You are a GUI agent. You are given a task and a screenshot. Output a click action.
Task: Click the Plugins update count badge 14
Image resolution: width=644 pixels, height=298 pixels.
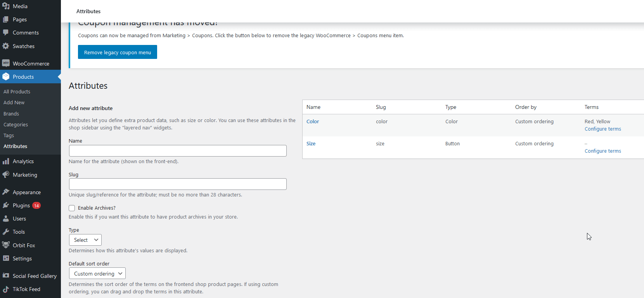point(36,206)
